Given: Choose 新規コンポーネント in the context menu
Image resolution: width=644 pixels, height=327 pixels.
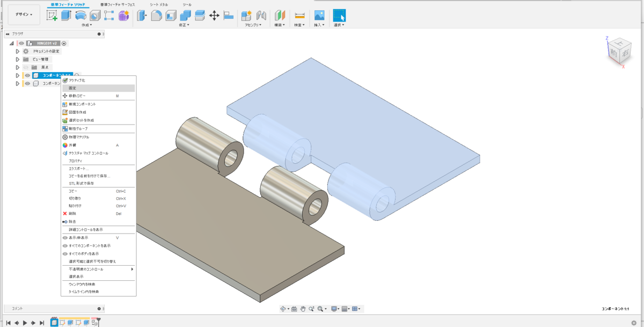Looking at the screenshot, I should pos(98,104).
